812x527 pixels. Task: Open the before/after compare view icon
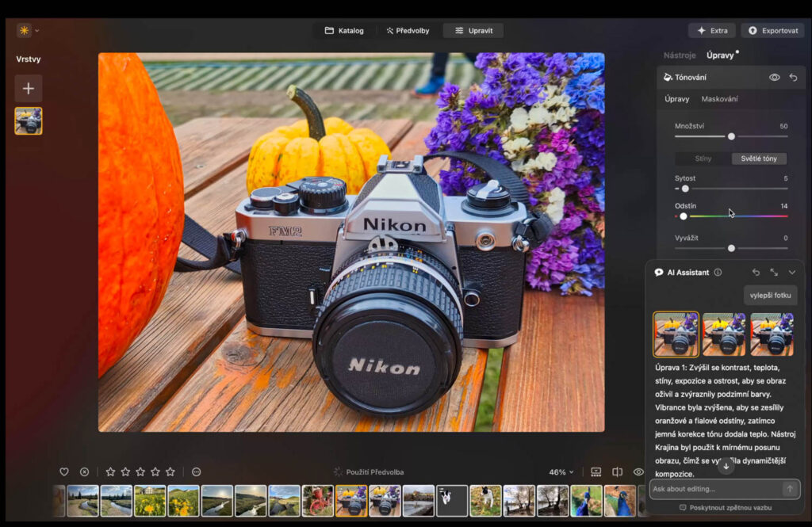[617, 472]
